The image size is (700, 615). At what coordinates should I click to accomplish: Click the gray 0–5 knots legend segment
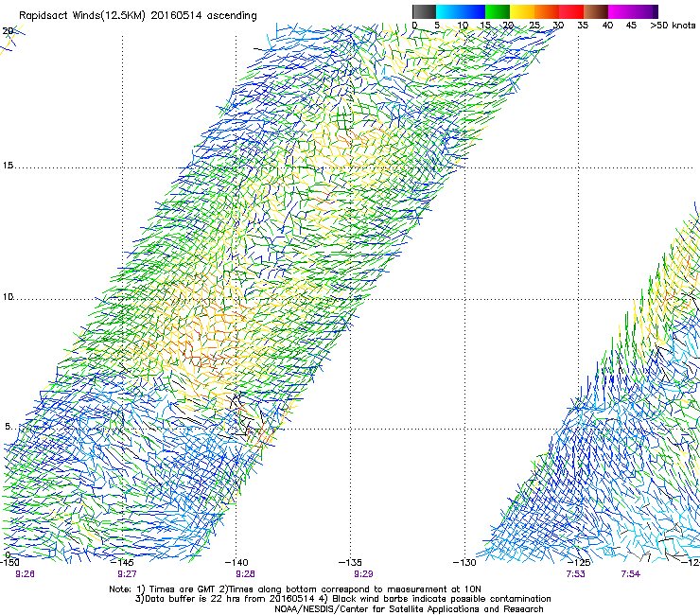pyautogui.click(x=424, y=11)
